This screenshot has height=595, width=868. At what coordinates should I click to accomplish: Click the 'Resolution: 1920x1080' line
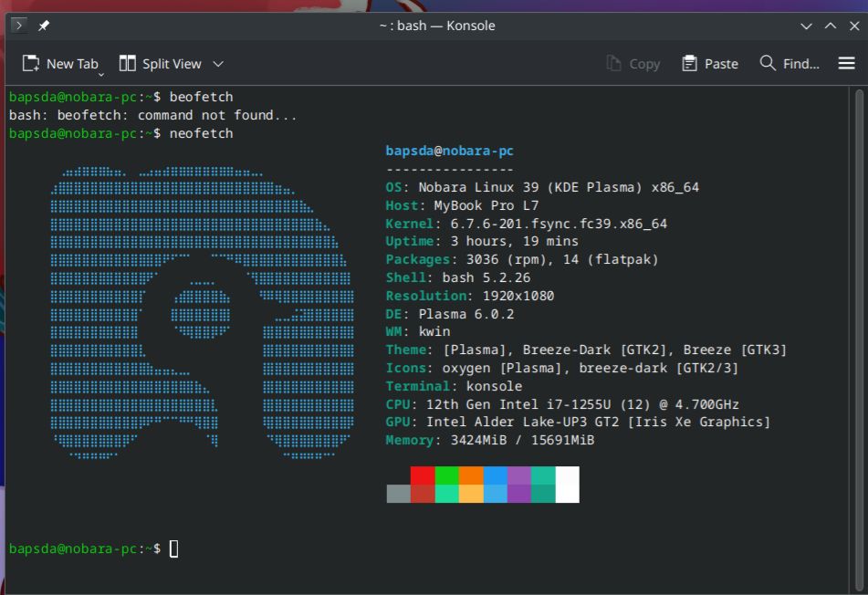click(469, 296)
